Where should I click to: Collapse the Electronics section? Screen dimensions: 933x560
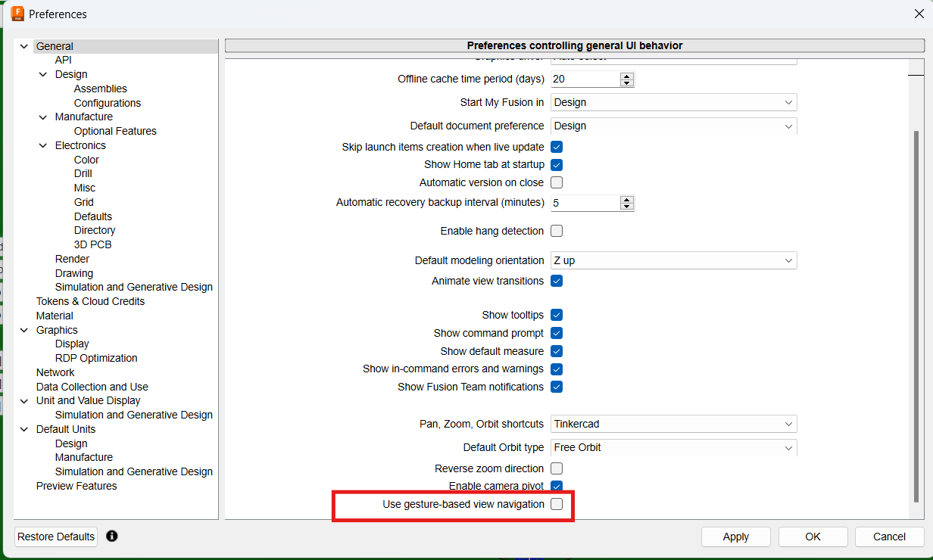(x=42, y=145)
